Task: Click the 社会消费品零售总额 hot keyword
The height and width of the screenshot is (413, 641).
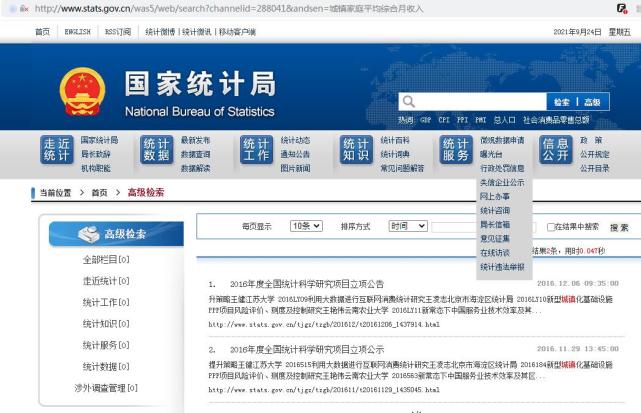Action: pos(556,120)
